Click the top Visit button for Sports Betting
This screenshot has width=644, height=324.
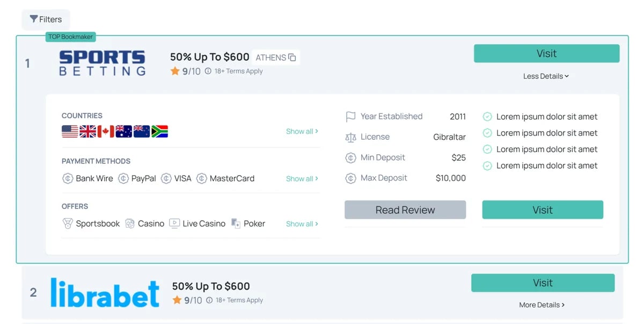click(x=546, y=53)
